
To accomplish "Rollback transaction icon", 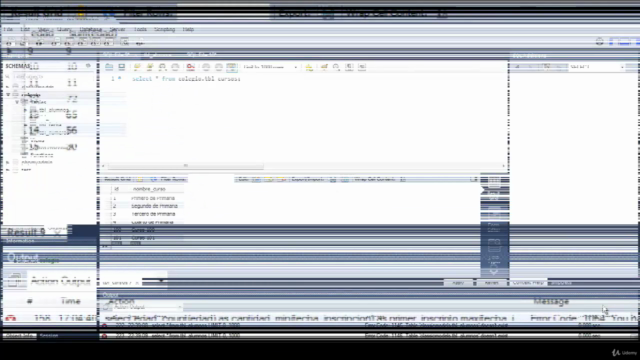I will (219, 67).
